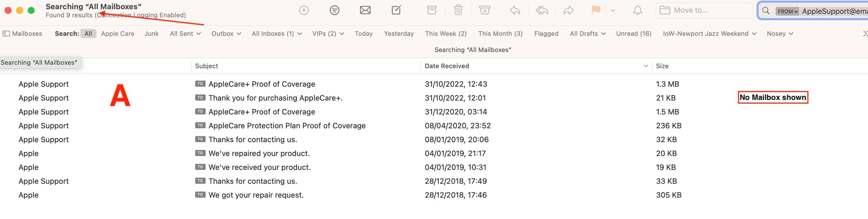Click the 21 KB size cell
The image size is (868, 219).
point(666,98)
